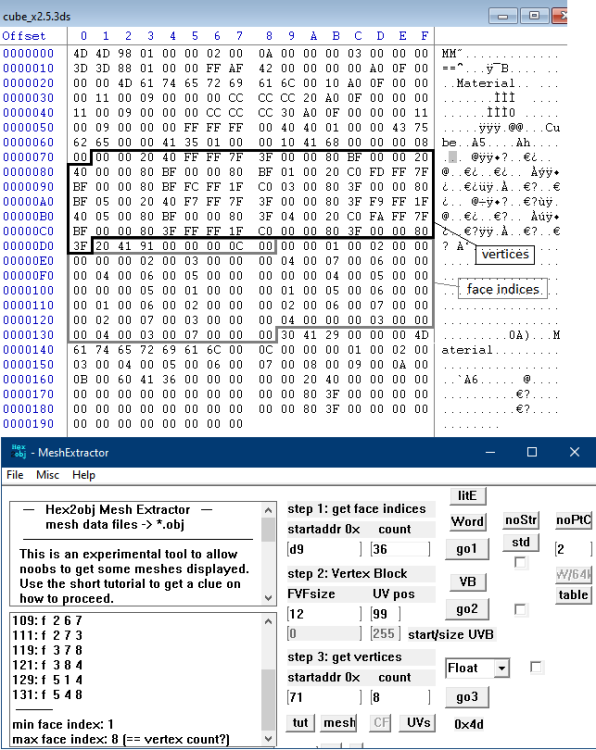Open the tut tutorial button
The width and height of the screenshot is (596, 750).
(x=300, y=723)
